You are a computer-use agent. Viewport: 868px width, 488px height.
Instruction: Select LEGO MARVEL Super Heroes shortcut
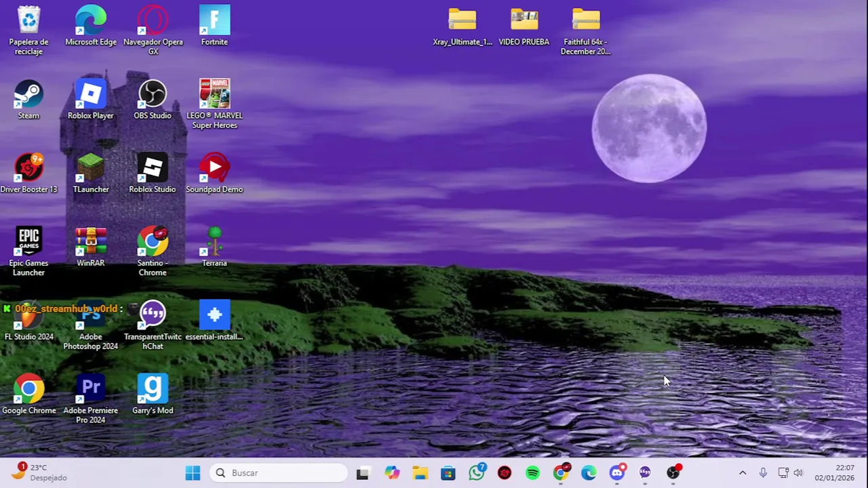pos(214,104)
